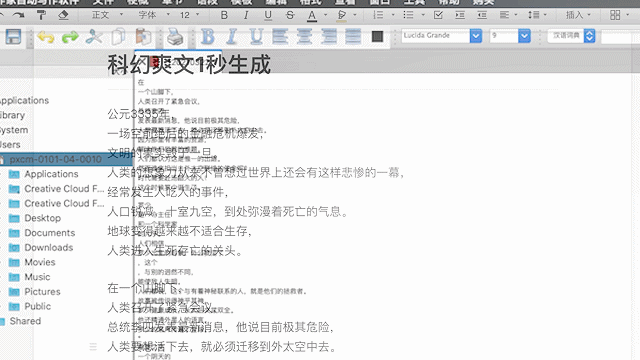This screenshot has height=360, width=640.
Task: Open the 文件 menu
Action: pyautogui.click(x=103, y=2)
